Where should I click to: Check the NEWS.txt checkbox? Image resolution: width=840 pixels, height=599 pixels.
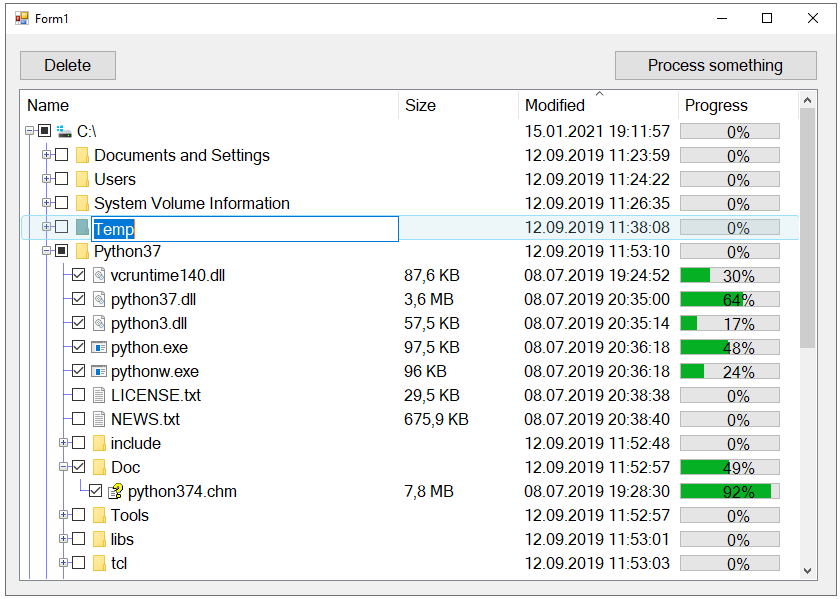78,419
